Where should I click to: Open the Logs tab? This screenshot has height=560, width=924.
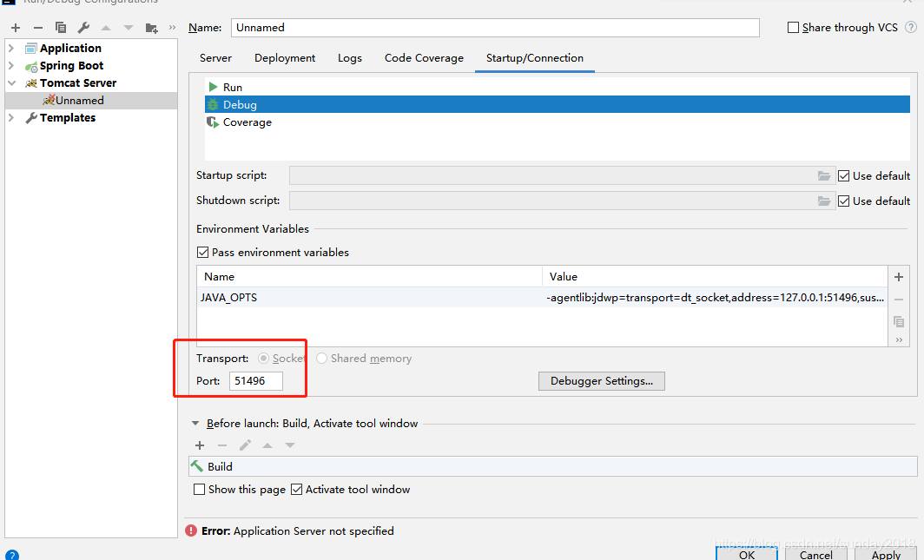coord(350,57)
